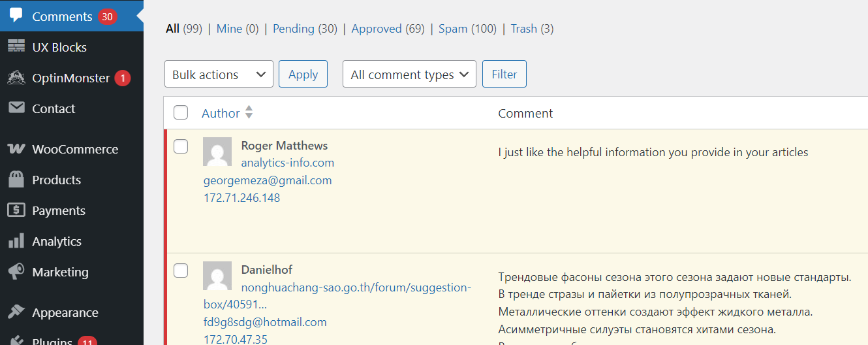Open the analytics-info.com author link

(x=288, y=163)
